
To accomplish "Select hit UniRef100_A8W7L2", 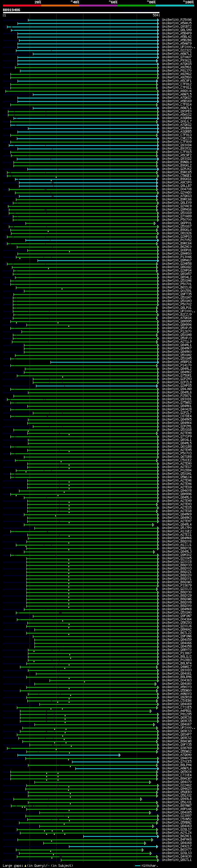I will pyautogui.click(x=176, y=54).
